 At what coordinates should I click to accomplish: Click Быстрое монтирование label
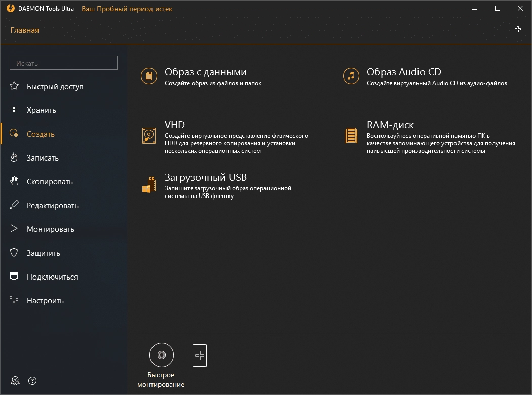click(161, 380)
